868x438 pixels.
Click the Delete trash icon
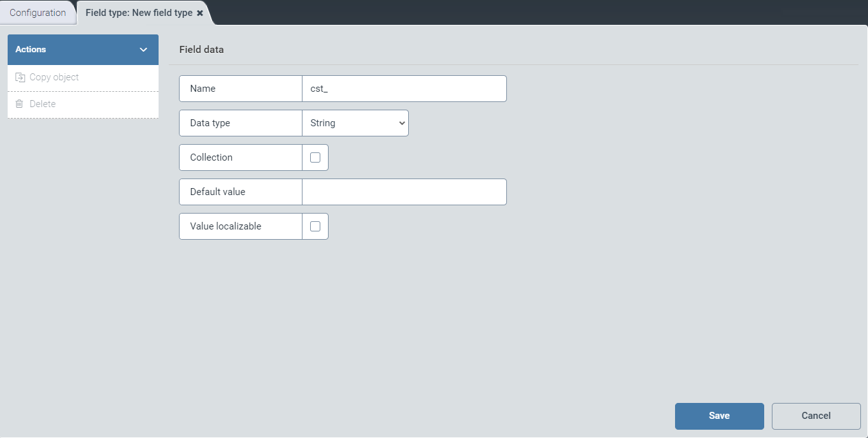coord(19,104)
